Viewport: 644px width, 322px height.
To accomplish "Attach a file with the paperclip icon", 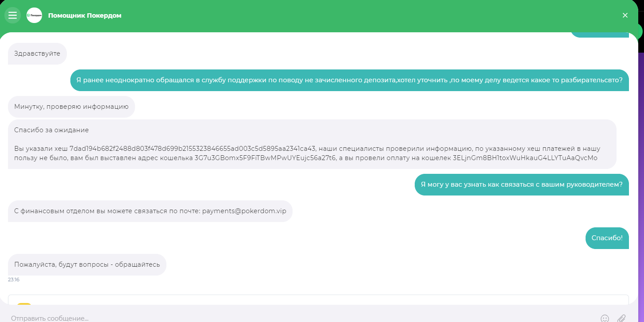I will [x=621, y=318].
